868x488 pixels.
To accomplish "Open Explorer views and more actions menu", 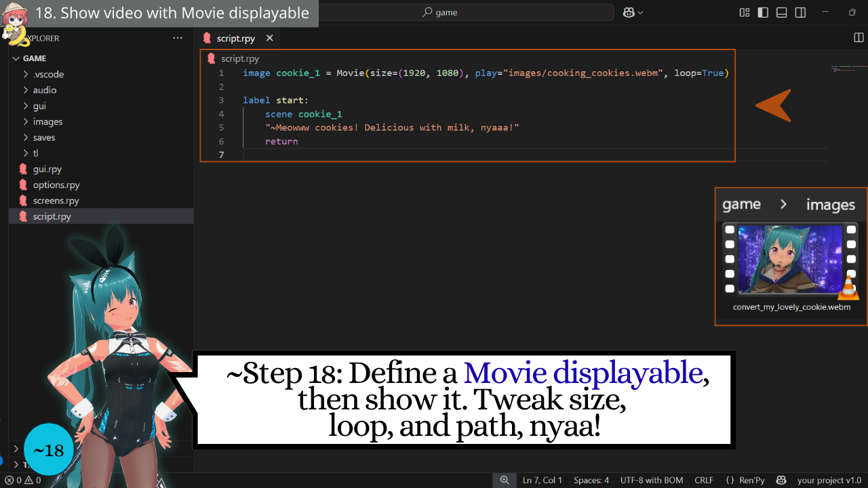I will click(178, 38).
